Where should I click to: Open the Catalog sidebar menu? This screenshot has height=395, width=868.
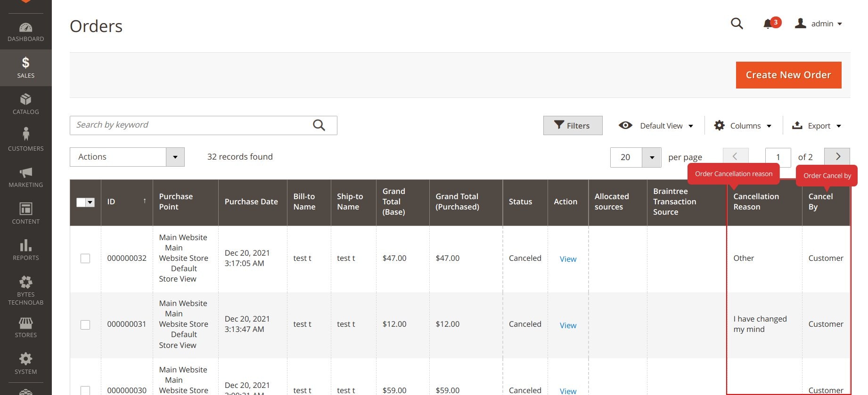[x=26, y=104]
